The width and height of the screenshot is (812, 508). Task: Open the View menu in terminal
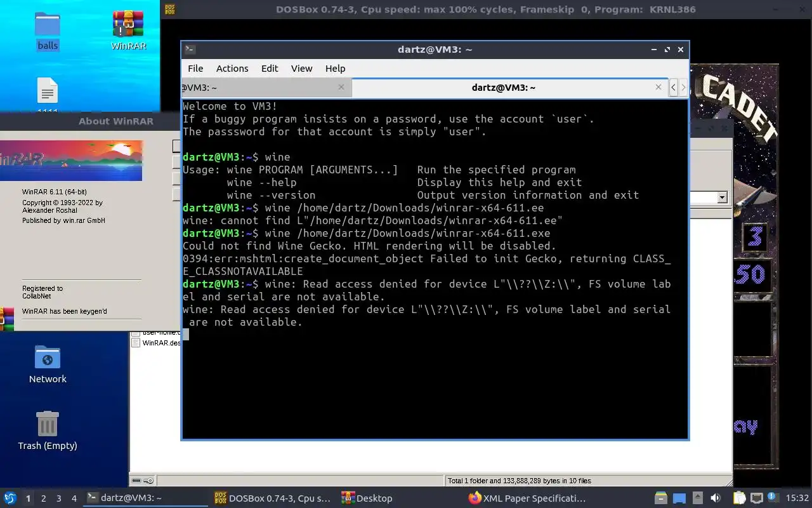tap(301, 69)
